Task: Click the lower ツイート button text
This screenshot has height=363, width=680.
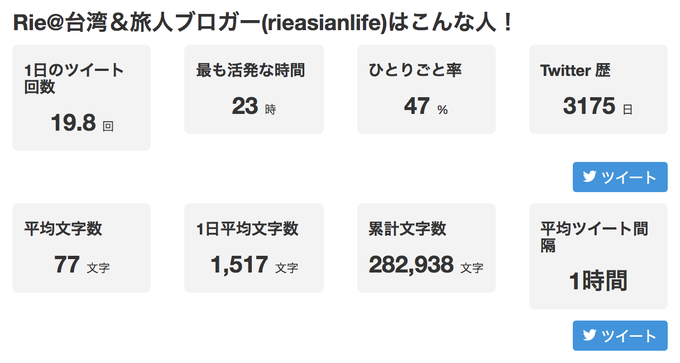Action: tap(628, 336)
